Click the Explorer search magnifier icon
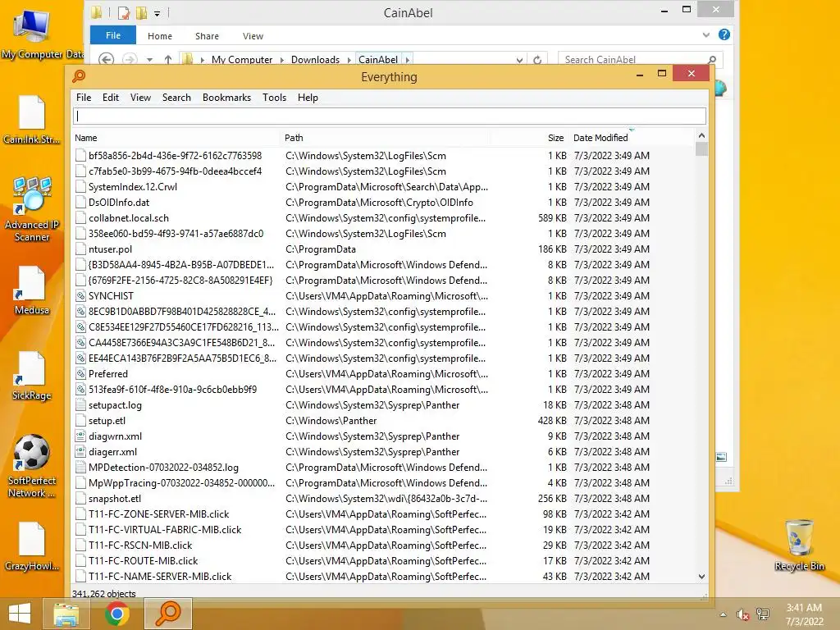 [712, 59]
